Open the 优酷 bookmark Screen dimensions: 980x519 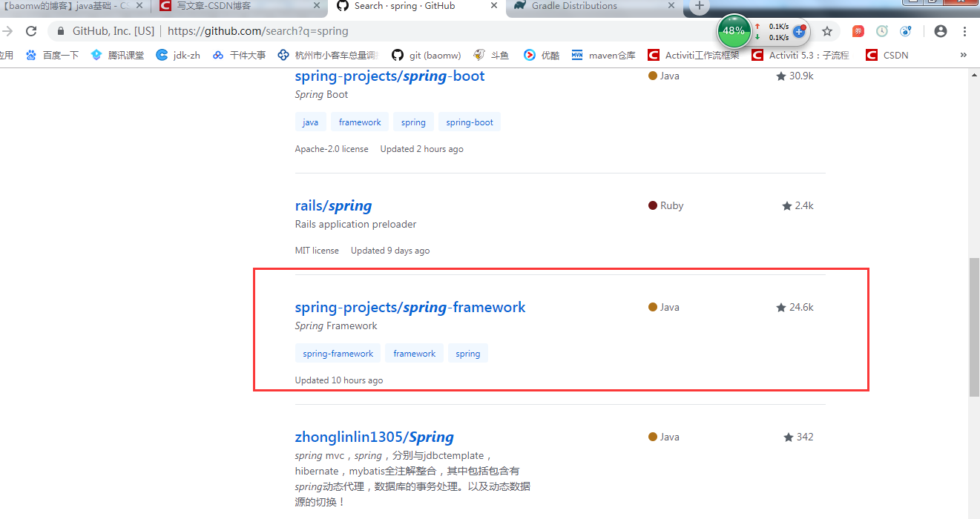click(542, 55)
